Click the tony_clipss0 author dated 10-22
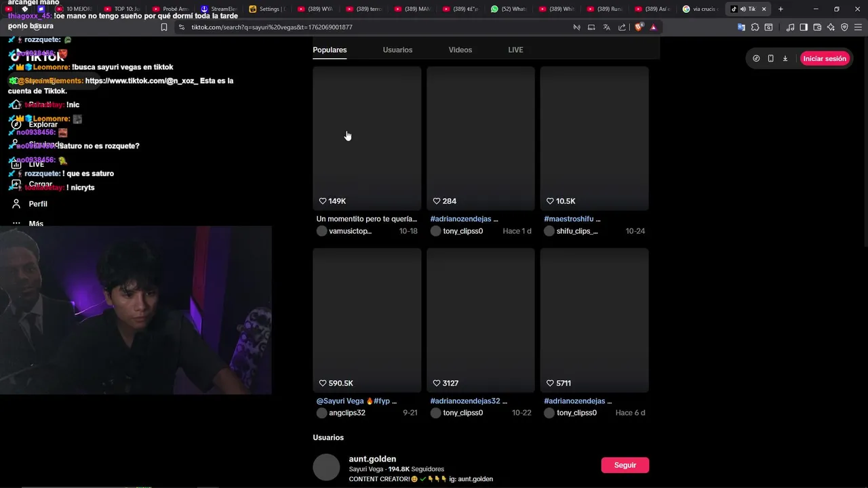The width and height of the screenshot is (868, 488). 463,413
